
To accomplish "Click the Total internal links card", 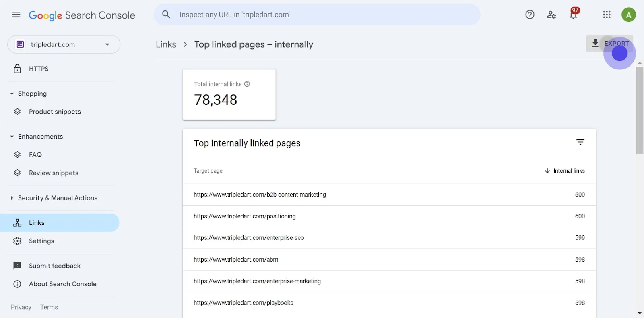I will pos(229,94).
